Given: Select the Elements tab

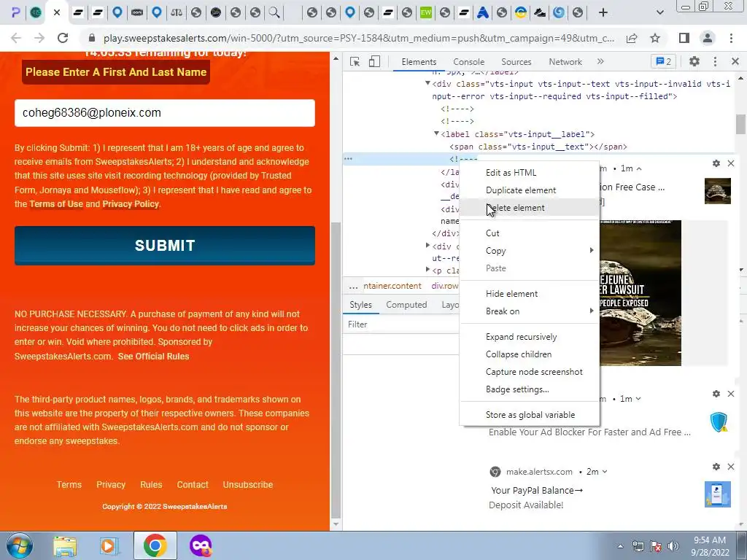Looking at the screenshot, I should 419,62.
